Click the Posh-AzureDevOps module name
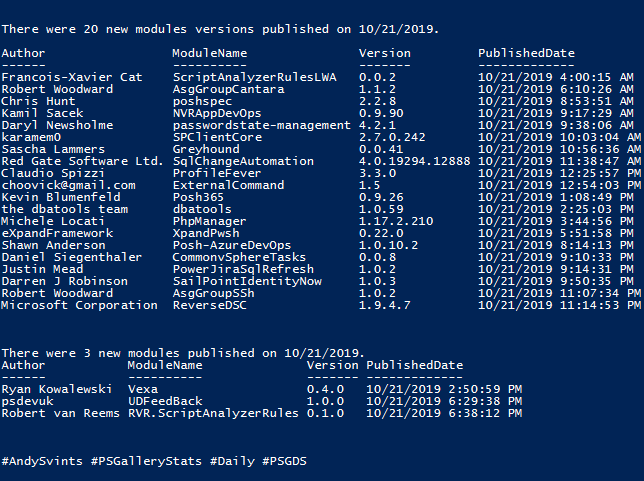Image resolution: width=644 pixels, height=481 pixels. click(232, 245)
